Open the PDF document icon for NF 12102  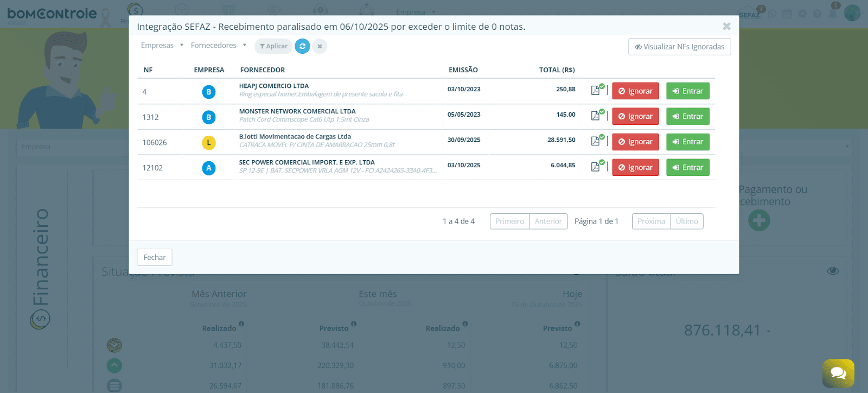coord(596,167)
